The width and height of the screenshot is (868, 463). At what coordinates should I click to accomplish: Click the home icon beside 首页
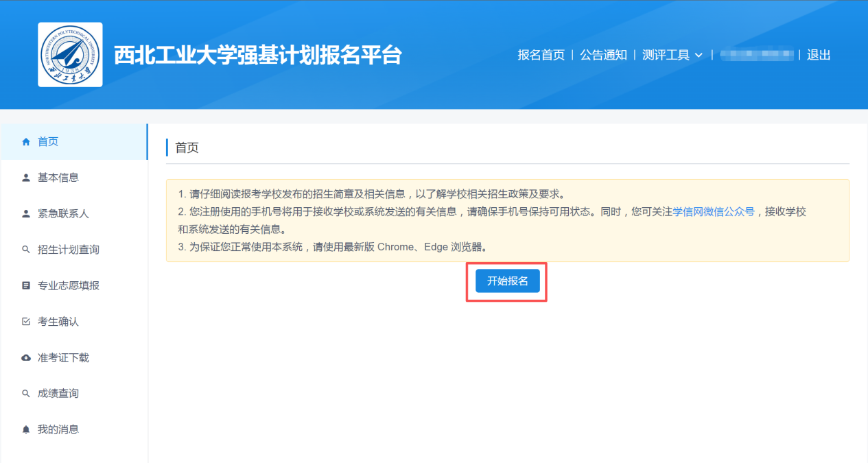[26, 142]
